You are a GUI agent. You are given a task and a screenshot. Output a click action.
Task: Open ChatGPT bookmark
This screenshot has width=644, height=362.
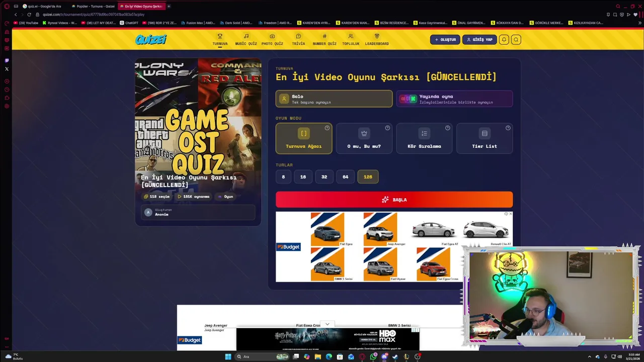129,23
